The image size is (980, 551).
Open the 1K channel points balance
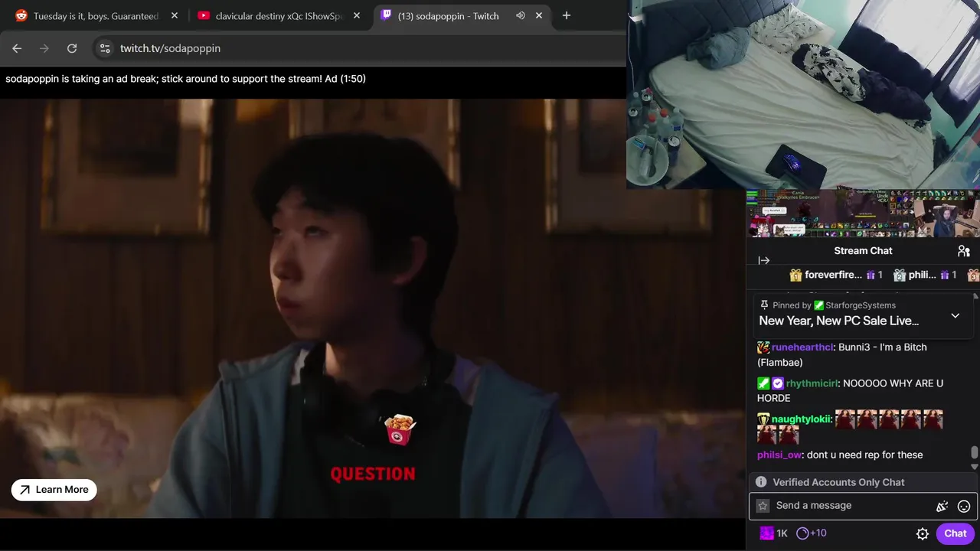coord(773,533)
